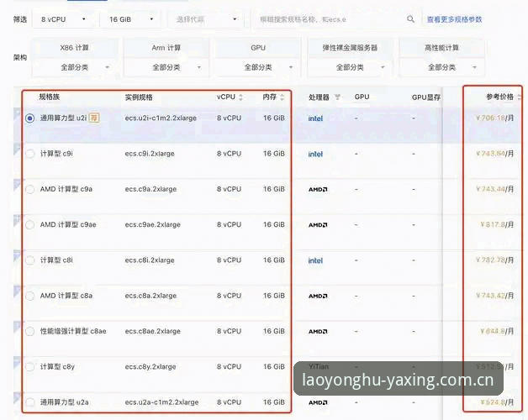Image resolution: width=528 pixels, height=420 pixels.
Task: Select the AMD 计算型 c8a radio button
Action: click(30, 296)
